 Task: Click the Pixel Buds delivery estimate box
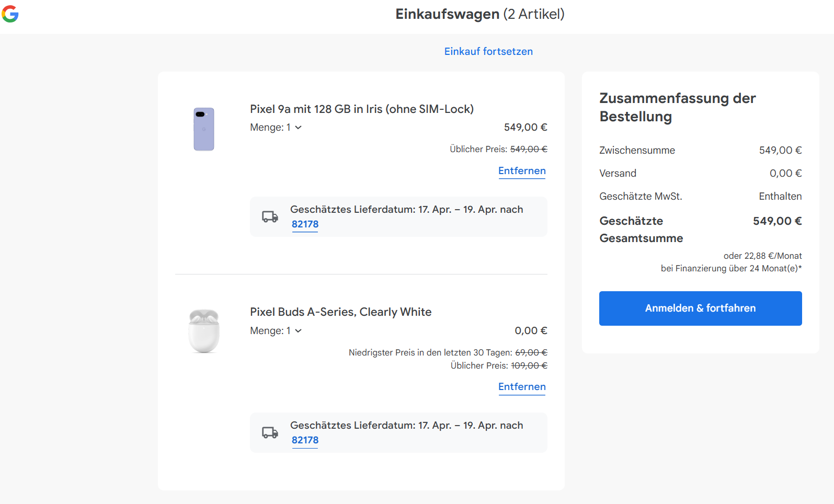pos(418,432)
